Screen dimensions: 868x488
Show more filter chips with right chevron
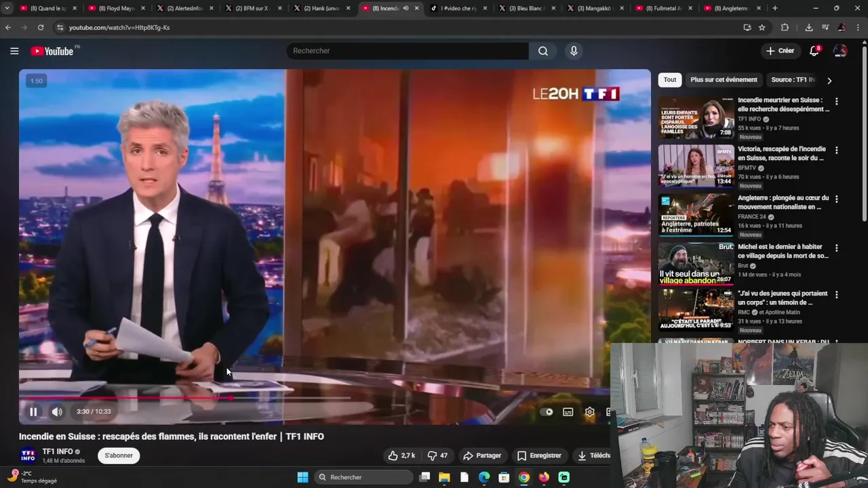[829, 81]
